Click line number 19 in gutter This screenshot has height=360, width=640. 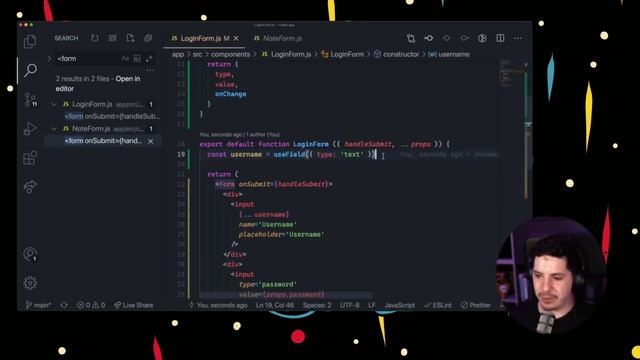point(181,154)
